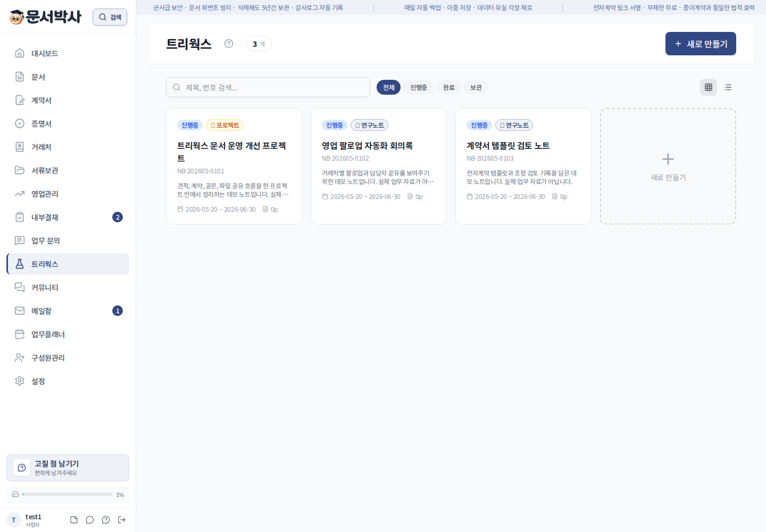Click the 구성원관리 add-user icon

(x=20, y=358)
